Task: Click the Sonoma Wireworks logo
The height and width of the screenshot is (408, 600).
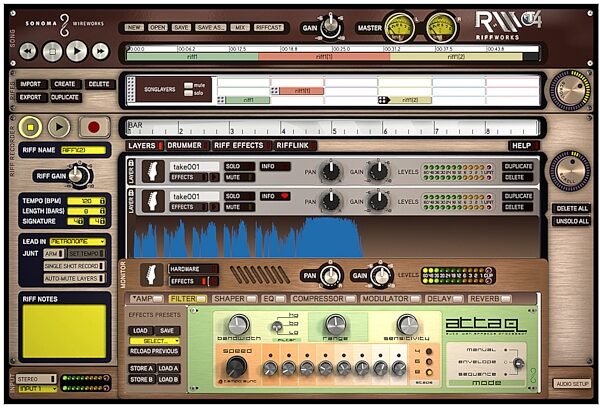Action: tap(65, 24)
